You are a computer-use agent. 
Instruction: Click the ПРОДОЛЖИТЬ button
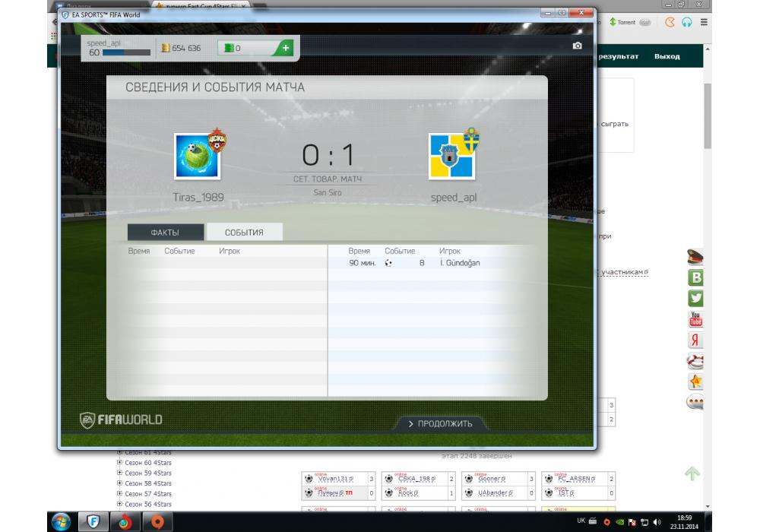440,423
